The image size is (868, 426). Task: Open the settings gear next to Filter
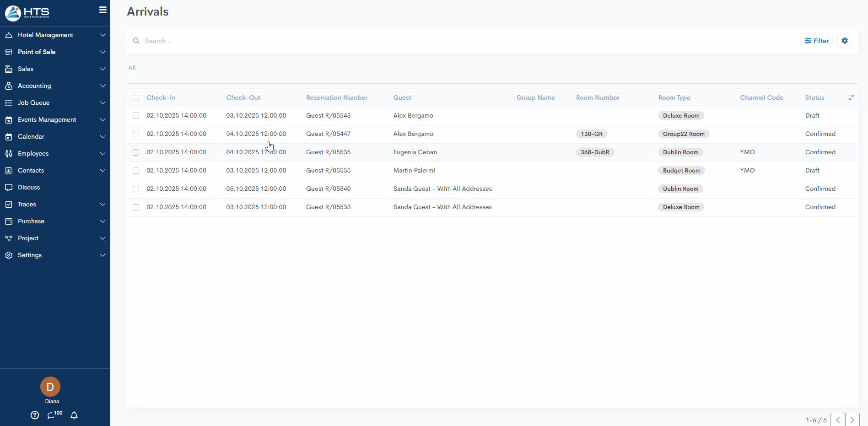pos(845,41)
